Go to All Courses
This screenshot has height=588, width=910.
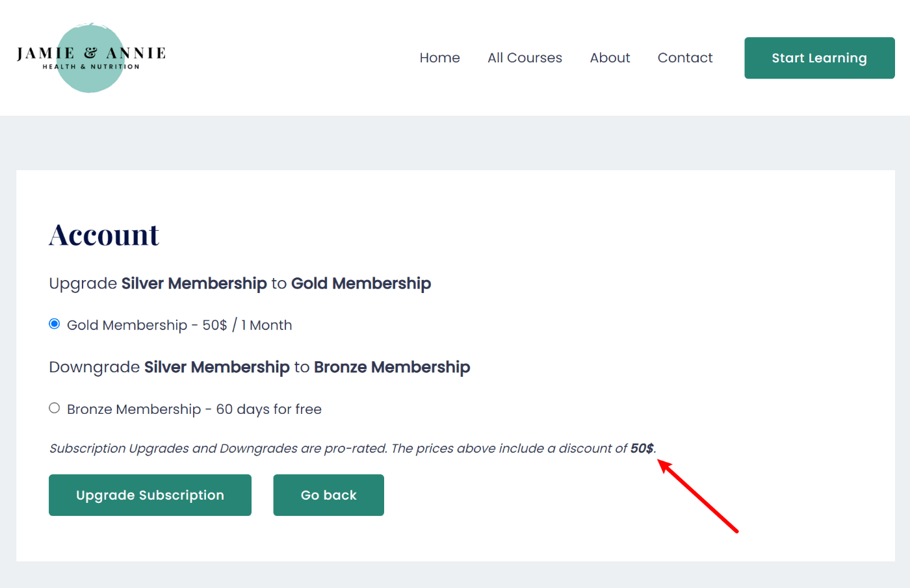pos(525,58)
